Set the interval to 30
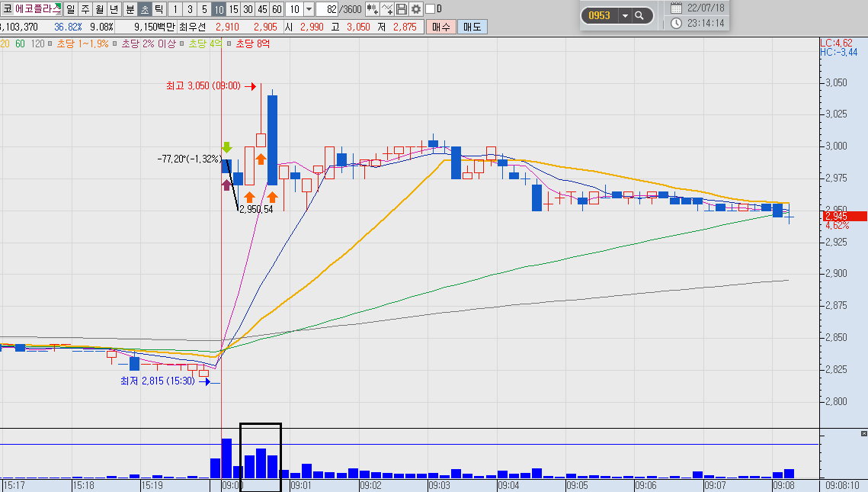 tap(248, 9)
